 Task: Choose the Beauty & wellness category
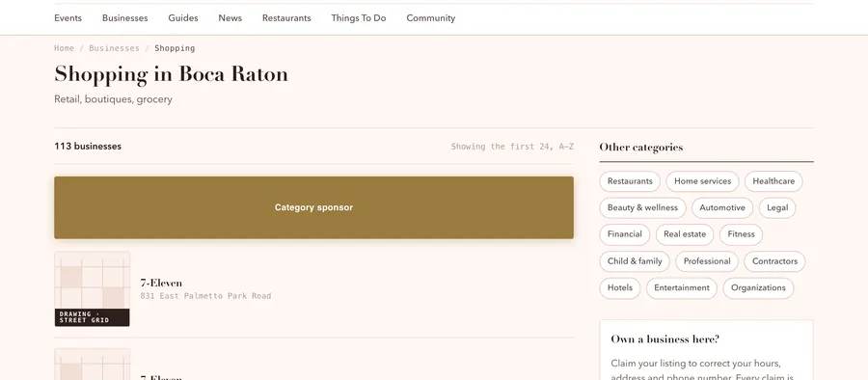click(x=642, y=207)
